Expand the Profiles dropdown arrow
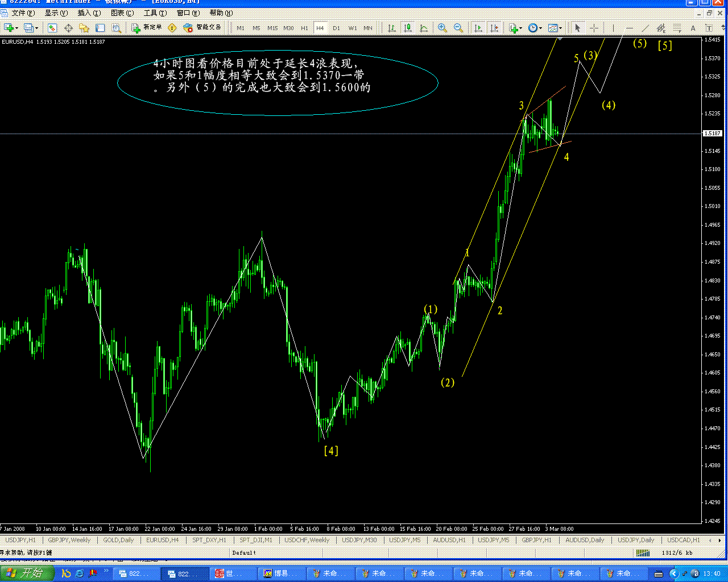The image size is (728, 582). click(x=37, y=28)
